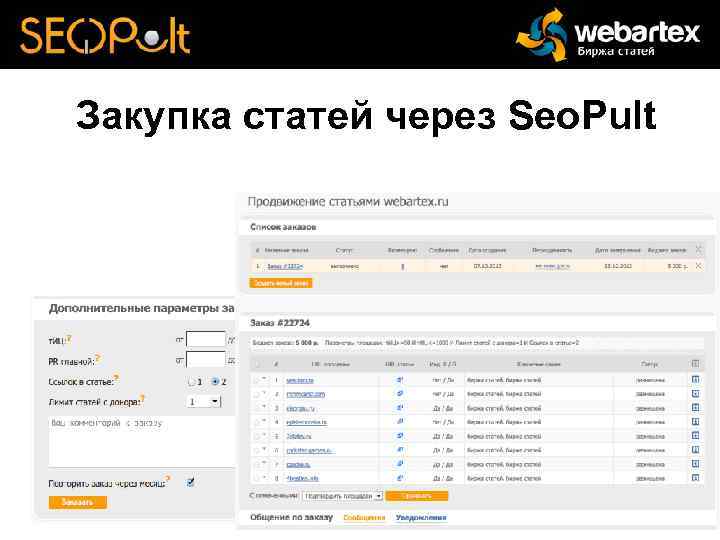Click the X icon in the orders list header

pyautogui.click(x=698, y=250)
